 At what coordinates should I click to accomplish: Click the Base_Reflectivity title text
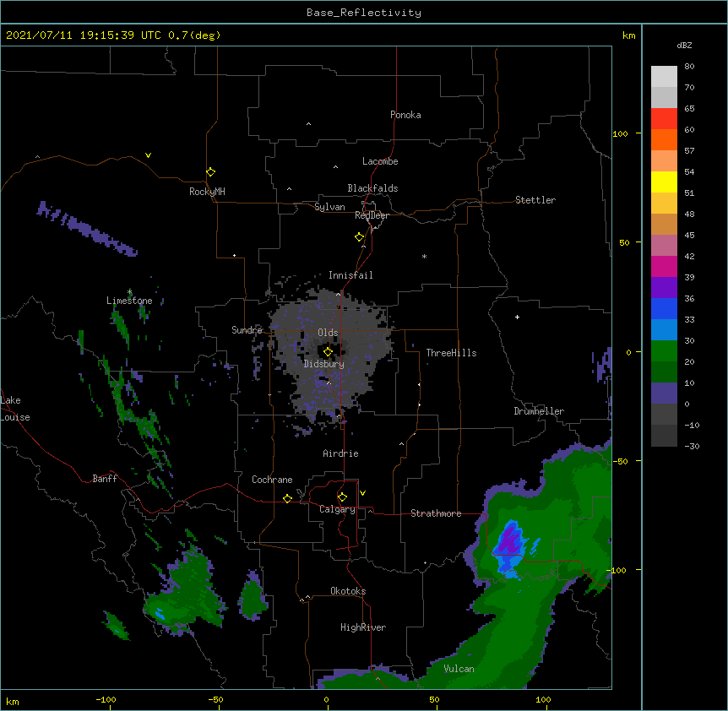click(363, 13)
